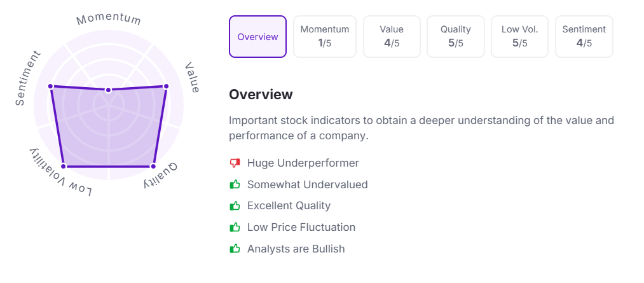This screenshot has height=283, width=644.
Task: Click the Low Volatility point on radar chart
Action: point(63,167)
